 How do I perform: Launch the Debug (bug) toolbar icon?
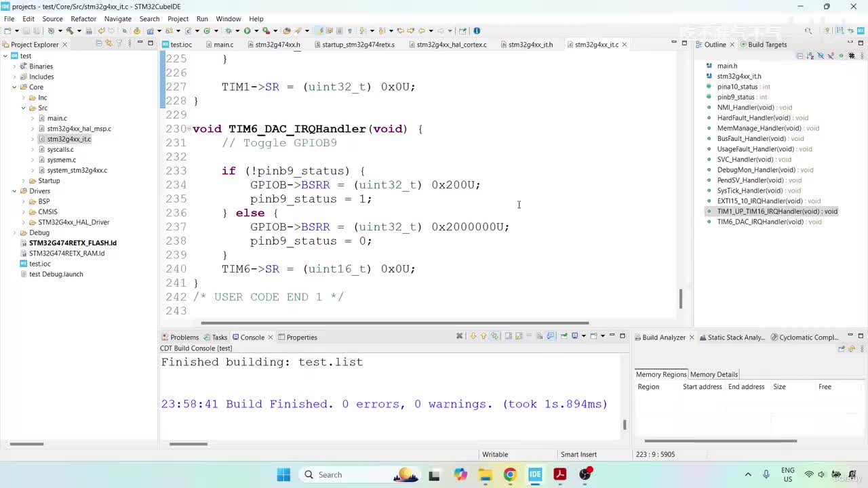229,30
